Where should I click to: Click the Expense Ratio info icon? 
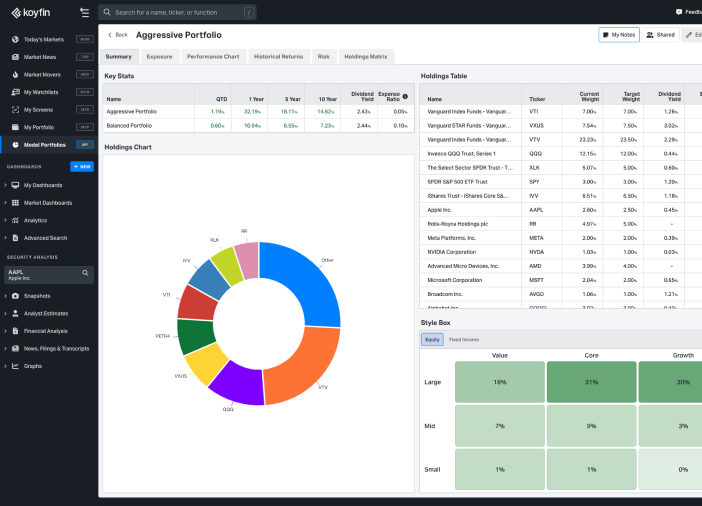point(405,96)
